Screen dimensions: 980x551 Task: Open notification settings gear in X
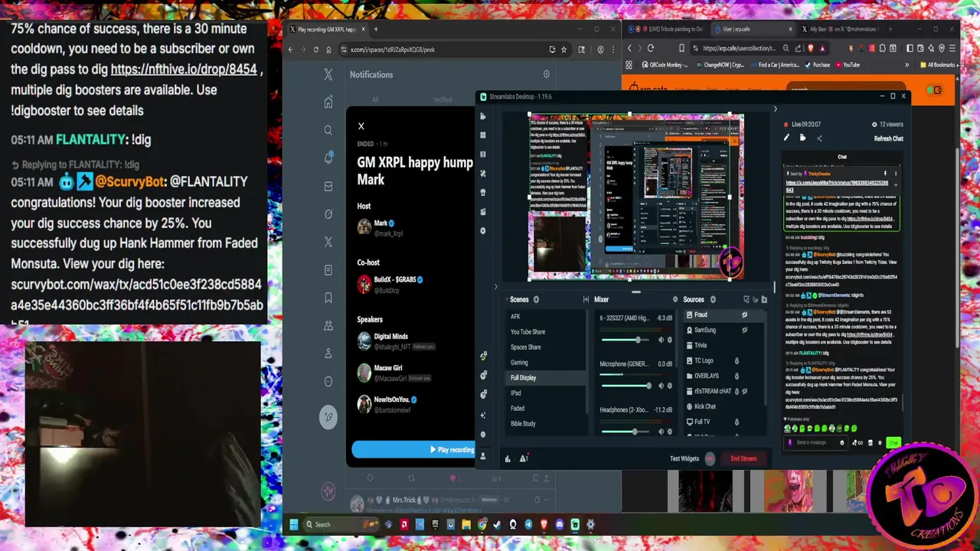(x=546, y=74)
